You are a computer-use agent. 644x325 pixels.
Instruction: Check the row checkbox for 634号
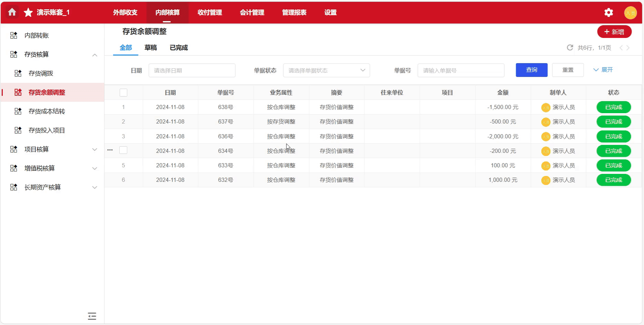(123, 150)
